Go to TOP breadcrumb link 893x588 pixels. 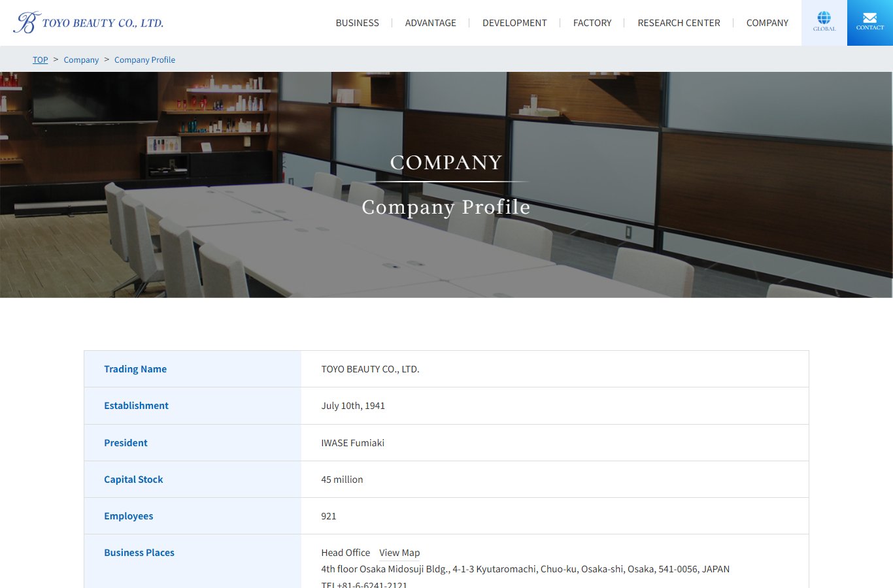(41, 59)
